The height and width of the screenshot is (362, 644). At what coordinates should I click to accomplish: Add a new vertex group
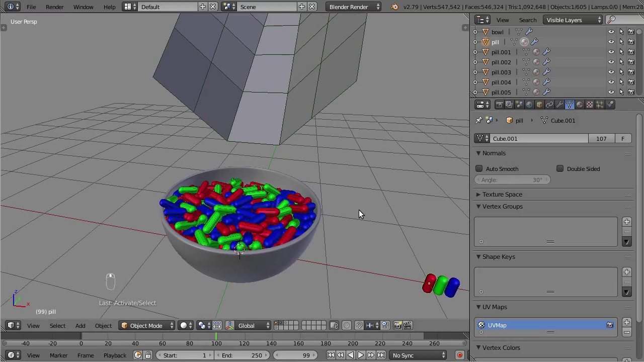(626, 222)
